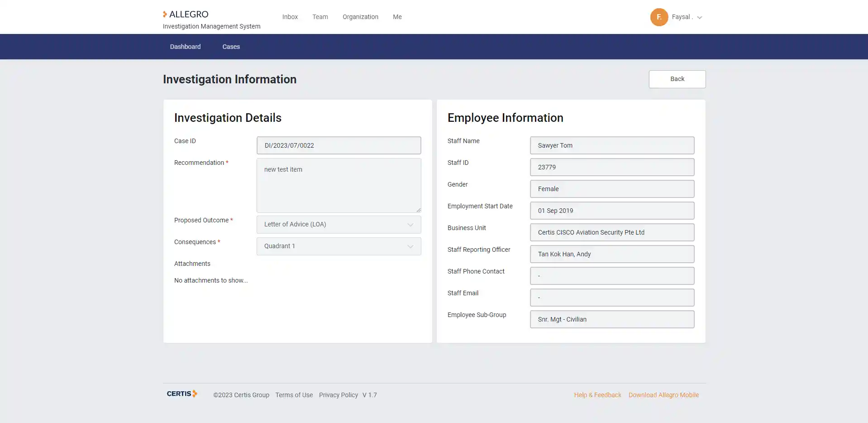The width and height of the screenshot is (868, 423).
Task: Click the 'No attachments to show...' text
Action: [211, 280]
